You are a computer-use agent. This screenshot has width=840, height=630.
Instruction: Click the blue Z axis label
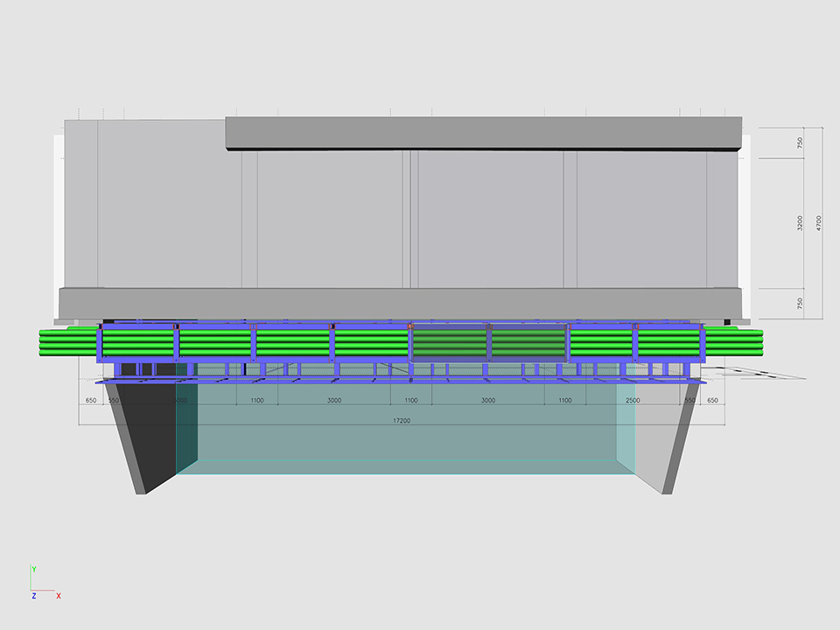[33, 596]
